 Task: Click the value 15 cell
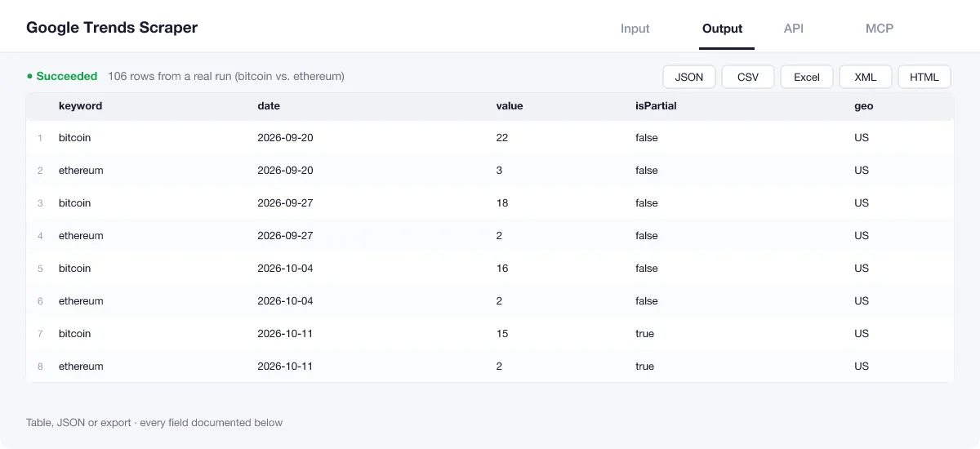502,334
